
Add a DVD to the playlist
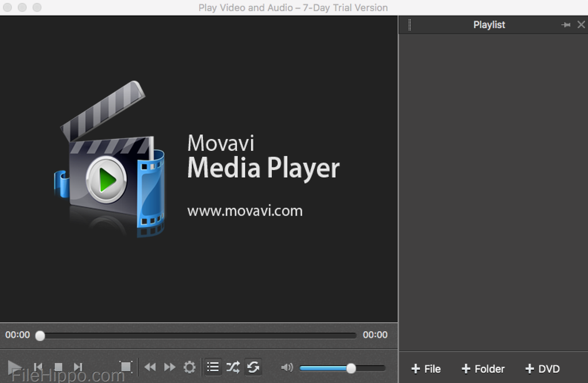(542, 369)
